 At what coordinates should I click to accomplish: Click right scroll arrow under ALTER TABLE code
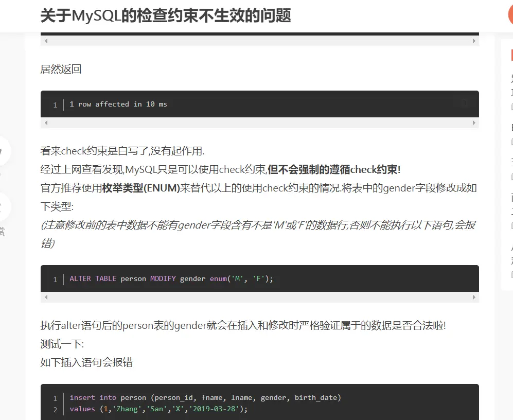pos(474,297)
